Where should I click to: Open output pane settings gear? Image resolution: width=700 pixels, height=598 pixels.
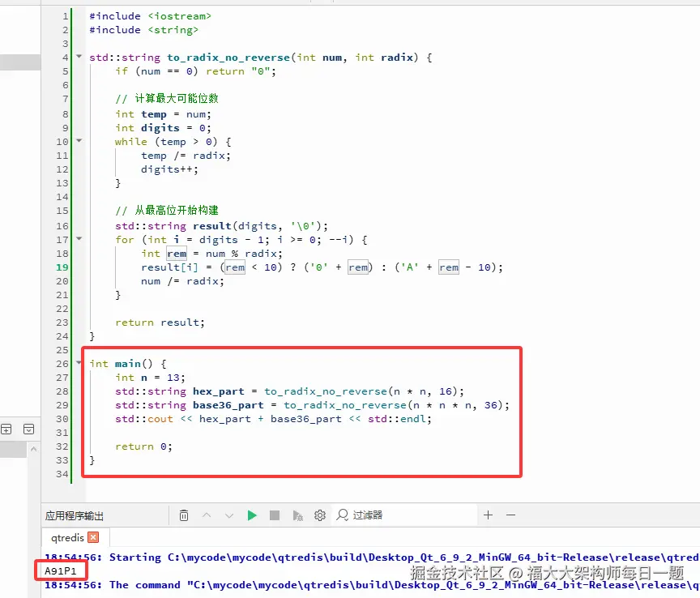[x=320, y=515]
